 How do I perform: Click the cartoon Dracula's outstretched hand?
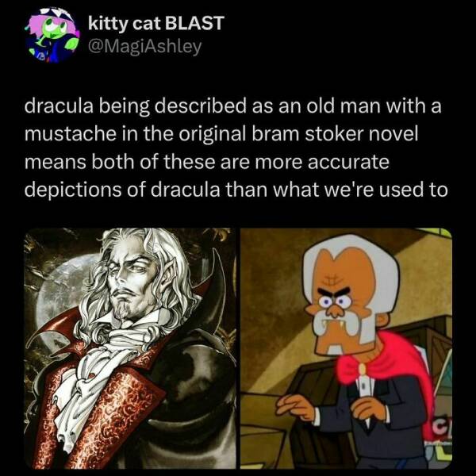[x=296, y=407]
